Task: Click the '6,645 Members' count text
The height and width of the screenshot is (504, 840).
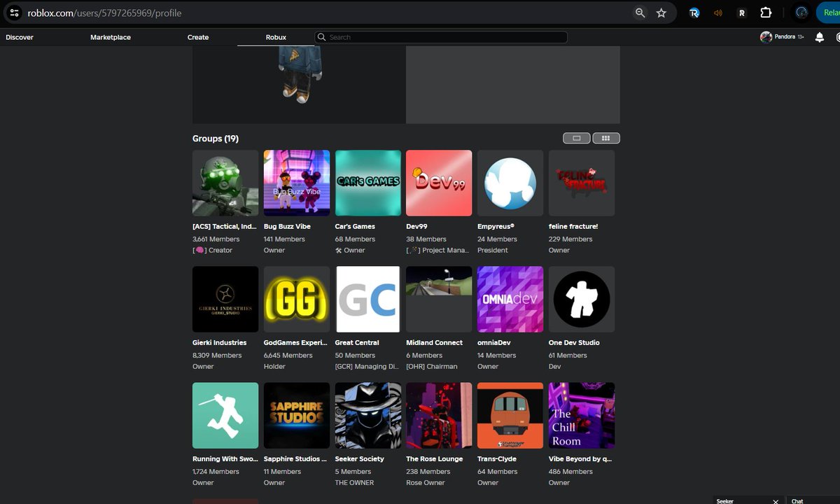Action: pyautogui.click(x=288, y=355)
